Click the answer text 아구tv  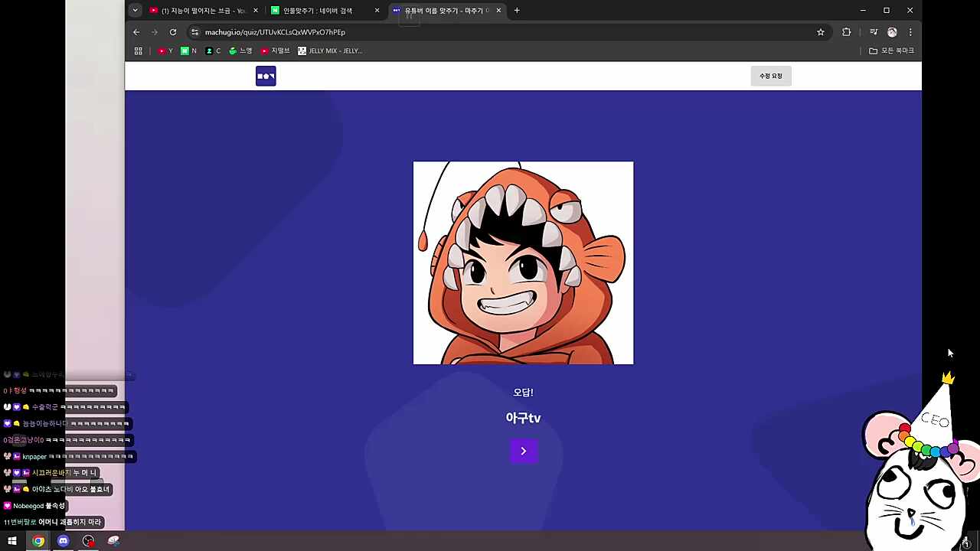pyautogui.click(x=524, y=418)
